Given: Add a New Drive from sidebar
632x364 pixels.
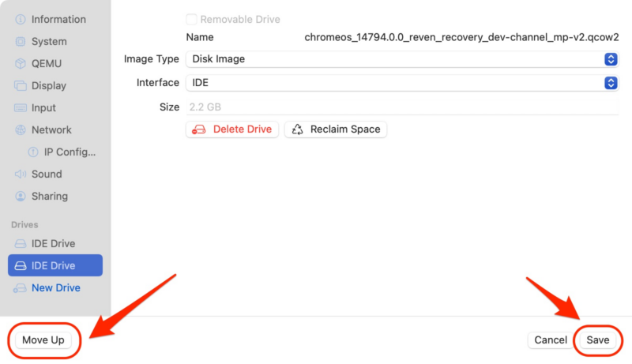Looking at the screenshot, I should 55,288.
